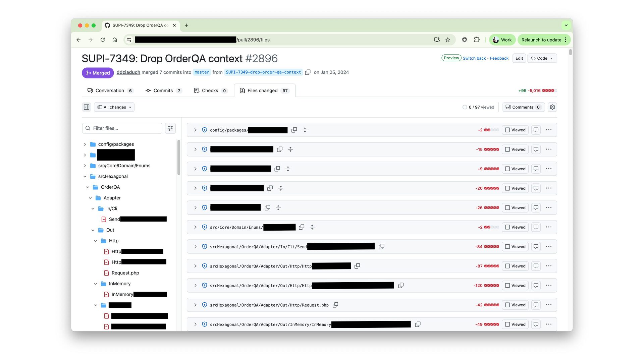Switch to the Conversation tab
The width and height of the screenshot is (644, 362).
pyautogui.click(x=110, y=91)
